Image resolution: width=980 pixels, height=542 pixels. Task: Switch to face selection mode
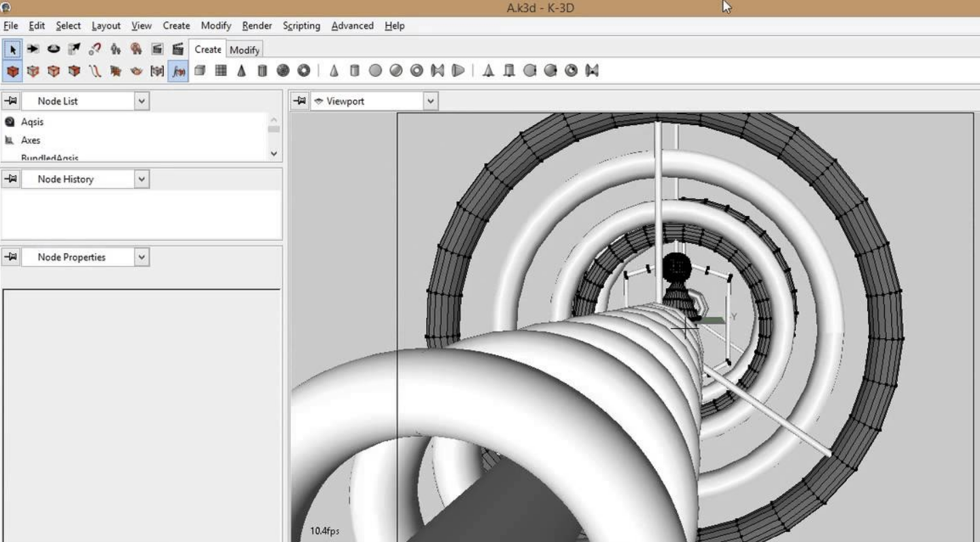pos(74,71)
